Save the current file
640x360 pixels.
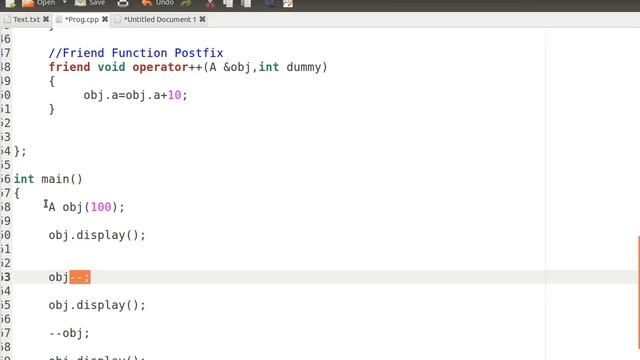[x=90, y=3]
